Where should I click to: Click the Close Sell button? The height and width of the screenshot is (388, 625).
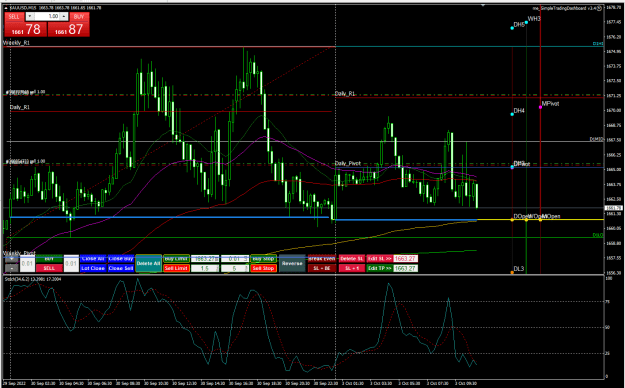pyautogui.click(x=121, y=268)
